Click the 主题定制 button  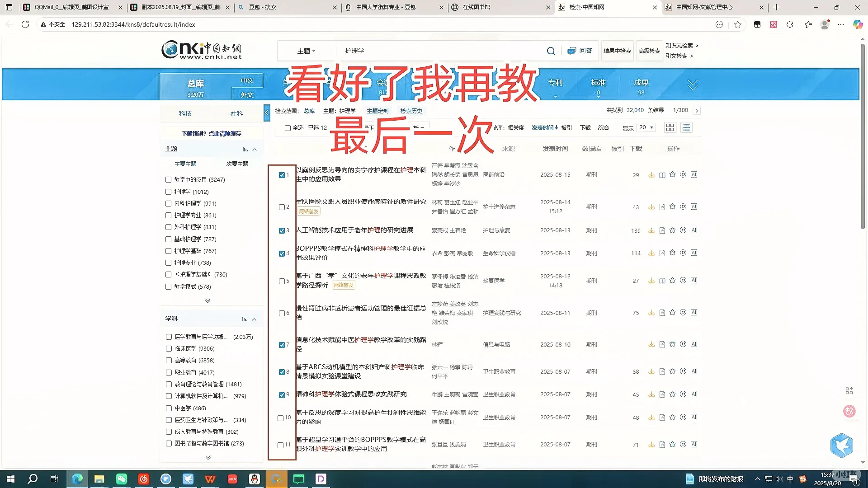coord(377,111)
